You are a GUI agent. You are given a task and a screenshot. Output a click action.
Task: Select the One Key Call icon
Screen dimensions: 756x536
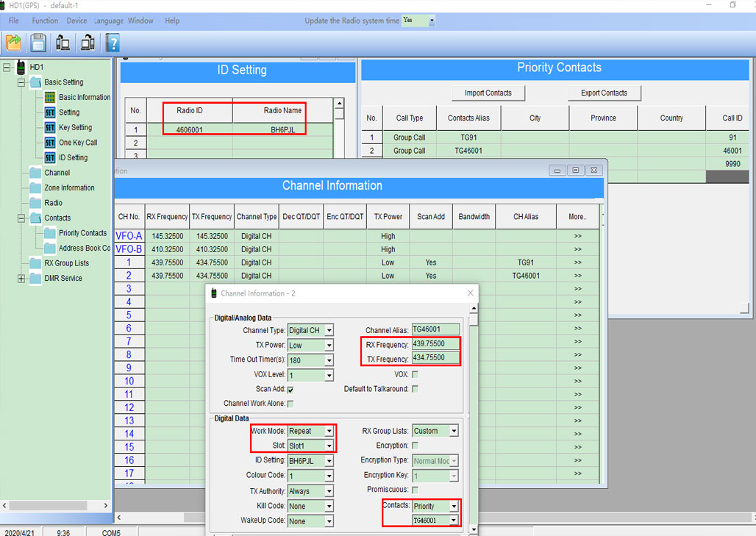[x=50, y=143]
